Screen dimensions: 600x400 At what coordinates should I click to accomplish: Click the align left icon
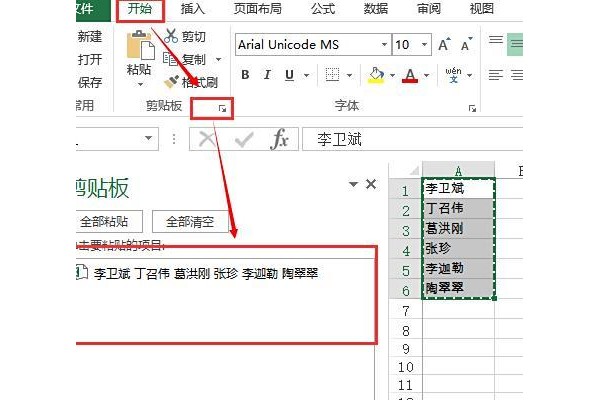(496, 75)
